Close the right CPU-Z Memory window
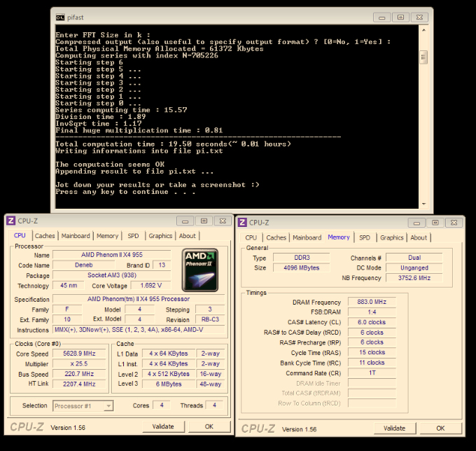Image resolution: width=476 pixels, height=451 pixels. (x=454, y=223)
